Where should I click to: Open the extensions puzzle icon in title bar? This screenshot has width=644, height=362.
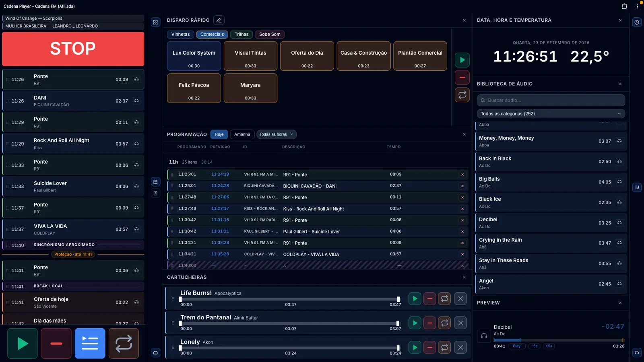click(x=624, y=6)
